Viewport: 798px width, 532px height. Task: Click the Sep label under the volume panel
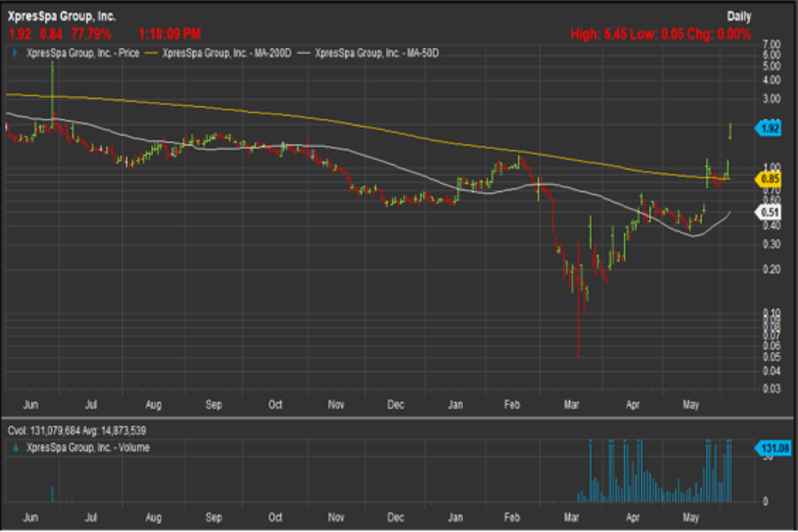pos(213,516)
